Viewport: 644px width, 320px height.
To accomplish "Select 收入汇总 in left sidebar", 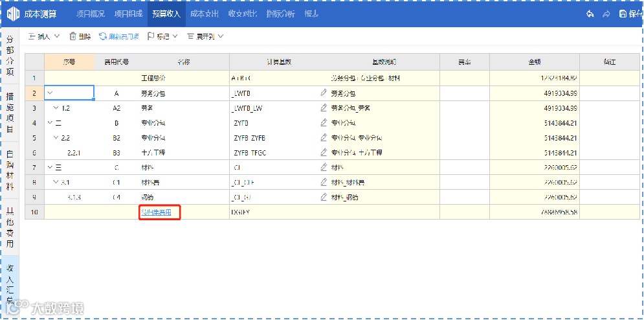I will click(10, 284).
